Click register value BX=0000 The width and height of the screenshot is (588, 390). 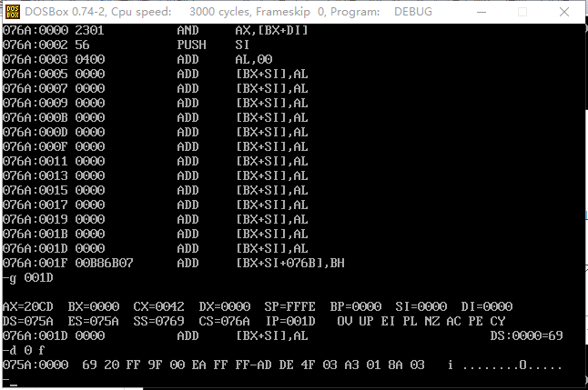pyautogui.click(x=94, y=307)
